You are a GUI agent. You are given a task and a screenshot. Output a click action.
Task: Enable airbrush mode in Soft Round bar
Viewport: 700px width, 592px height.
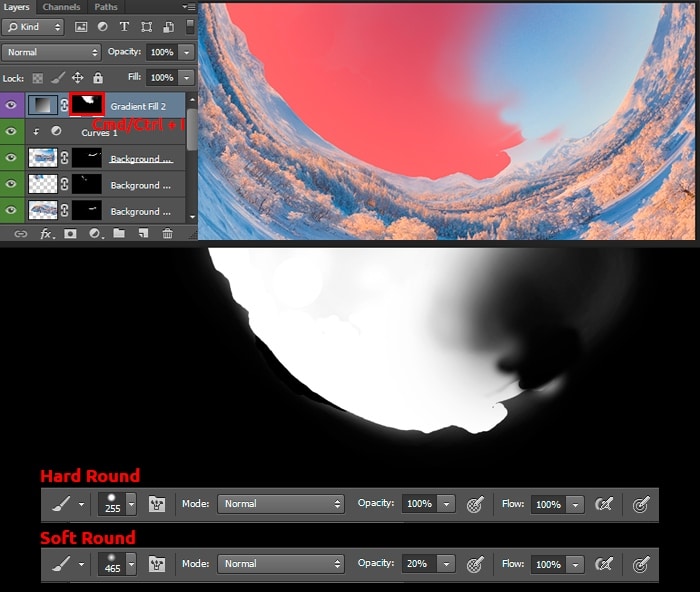603,564
